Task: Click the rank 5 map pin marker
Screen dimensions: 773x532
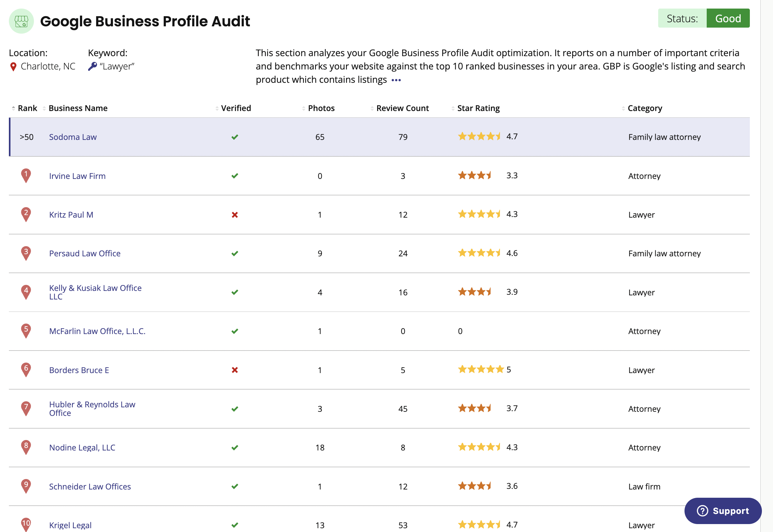Action: click(x=26, y=331)
